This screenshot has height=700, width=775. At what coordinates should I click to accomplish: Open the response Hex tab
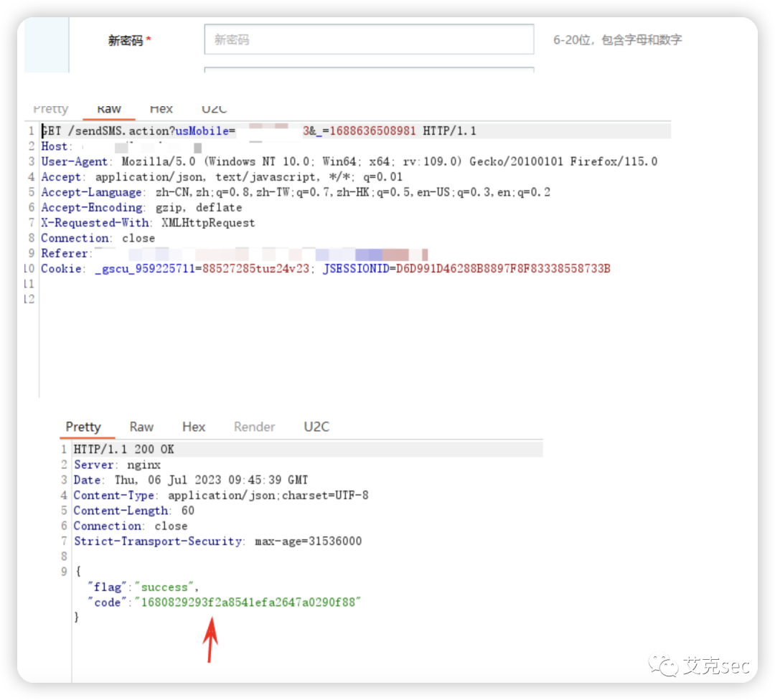pos(194,427)
